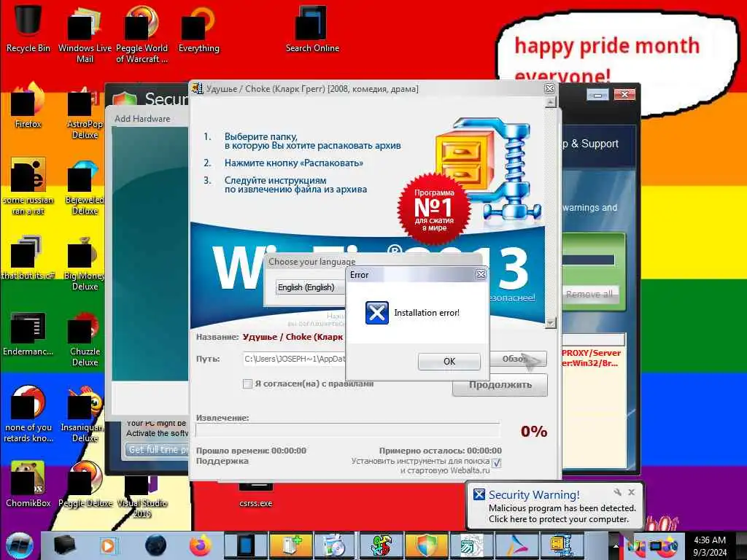Image resolution: width=747 pixels, height=560 pixels.
Task: Open 'some russian ran a rat' desktop icon
Action: click(28, 187)
